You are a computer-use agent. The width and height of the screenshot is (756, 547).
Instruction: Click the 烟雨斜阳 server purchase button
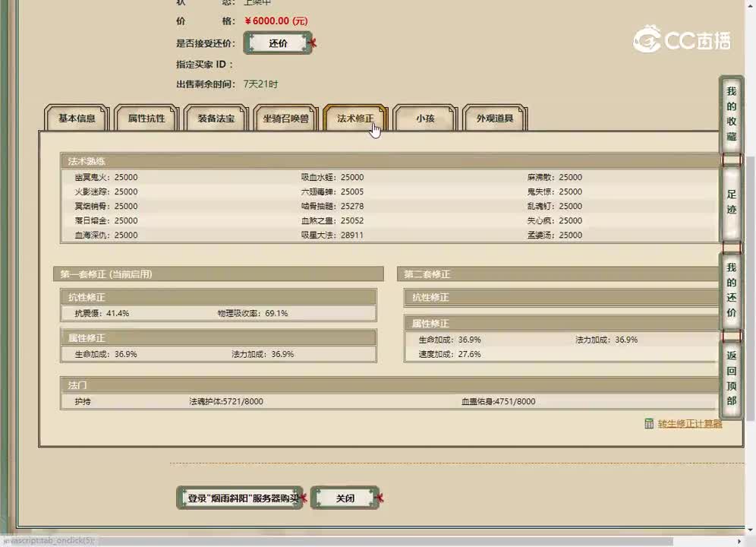tap(239, 498)
